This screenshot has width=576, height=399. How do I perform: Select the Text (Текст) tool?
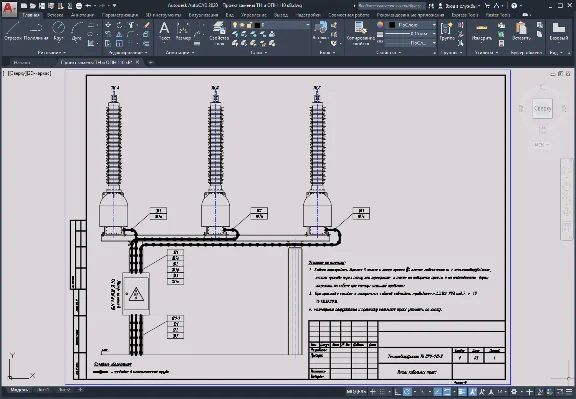tap(164, 30)
